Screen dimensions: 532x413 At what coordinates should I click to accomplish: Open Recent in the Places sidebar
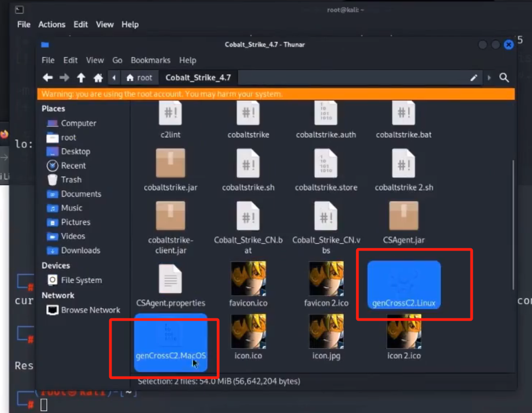[66, 165]
